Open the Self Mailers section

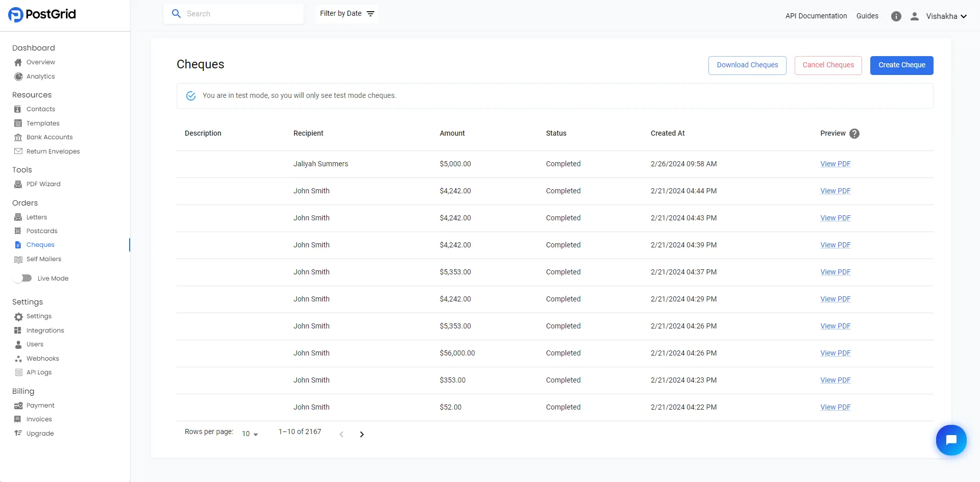(x=44, y=259)
